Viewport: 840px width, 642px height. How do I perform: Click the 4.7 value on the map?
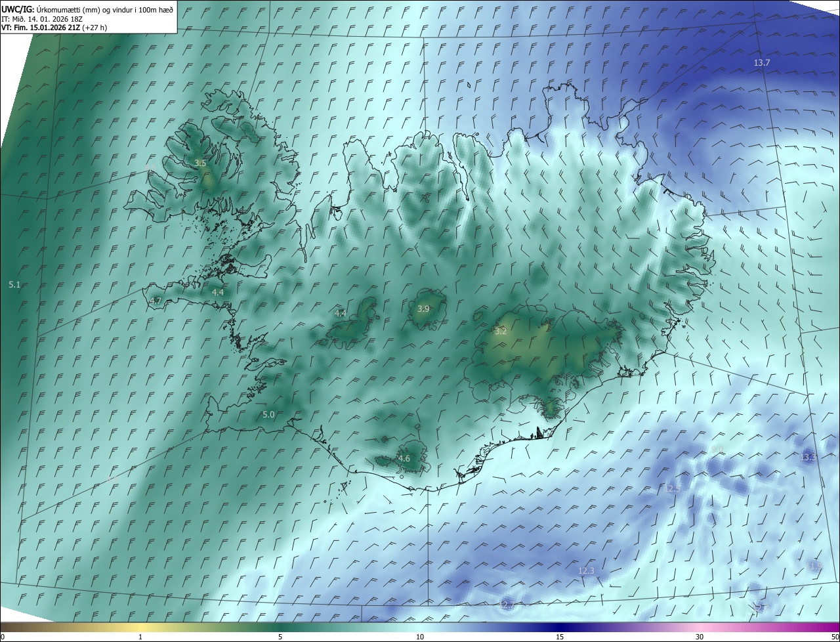point(156,301)
